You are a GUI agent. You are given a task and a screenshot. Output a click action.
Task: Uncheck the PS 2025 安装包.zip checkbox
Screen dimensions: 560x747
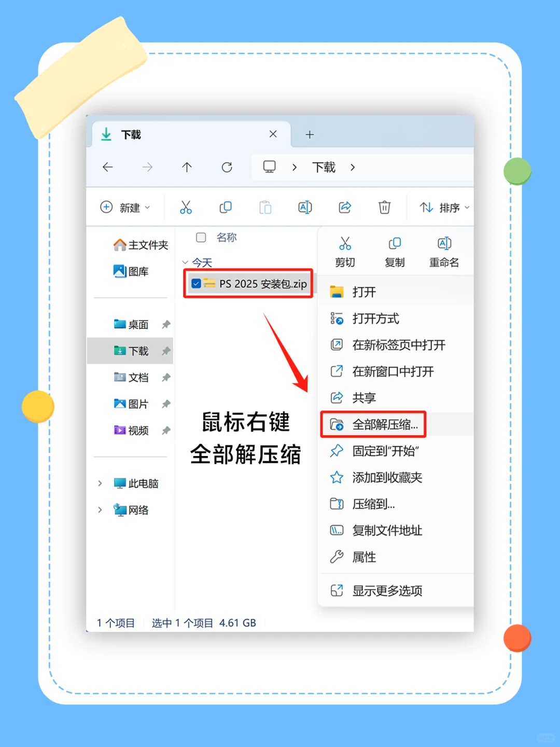pos(196,283)
